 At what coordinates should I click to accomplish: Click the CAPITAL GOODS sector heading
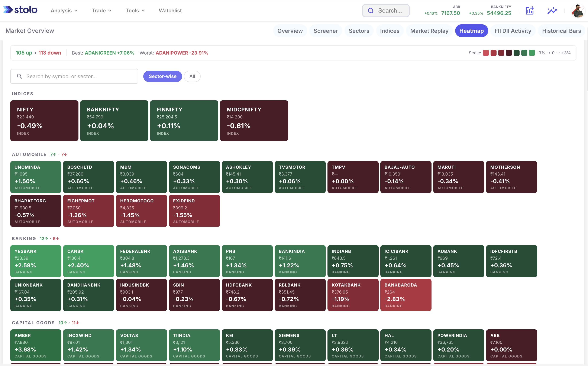point(33,323)
